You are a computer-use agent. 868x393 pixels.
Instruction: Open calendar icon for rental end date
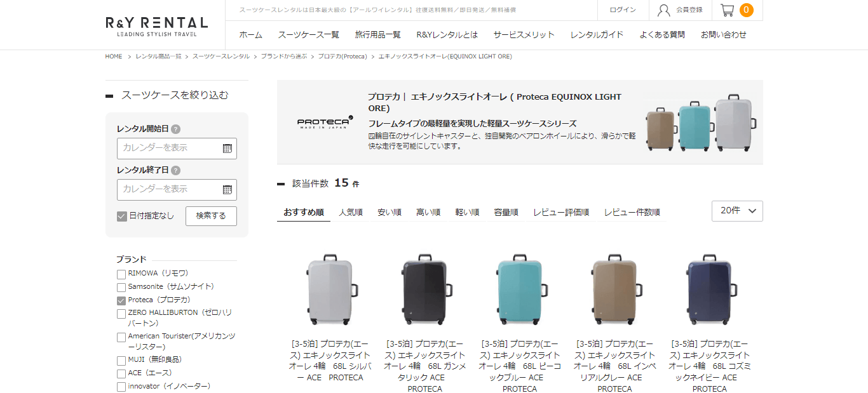click(x=227, y=189)
